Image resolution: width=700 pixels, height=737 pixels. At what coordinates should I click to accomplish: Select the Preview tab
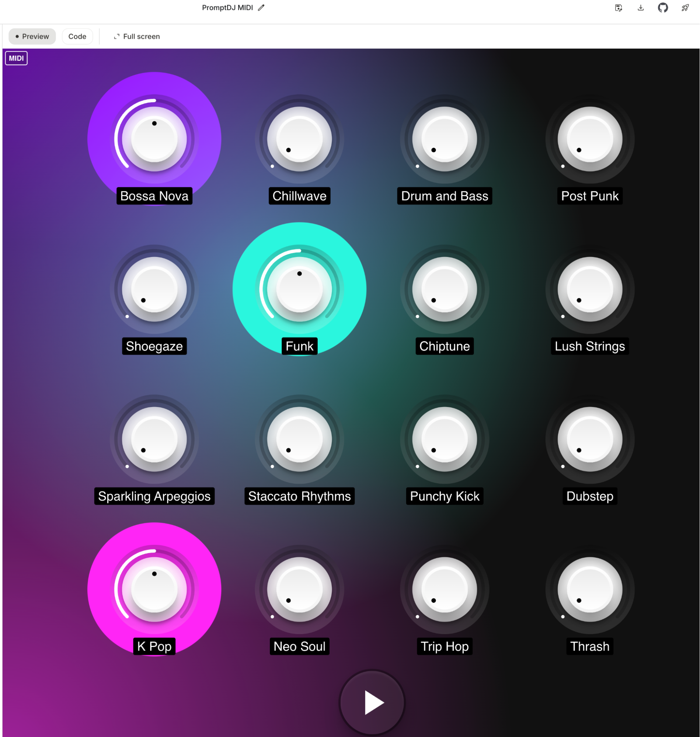[32, 36]
